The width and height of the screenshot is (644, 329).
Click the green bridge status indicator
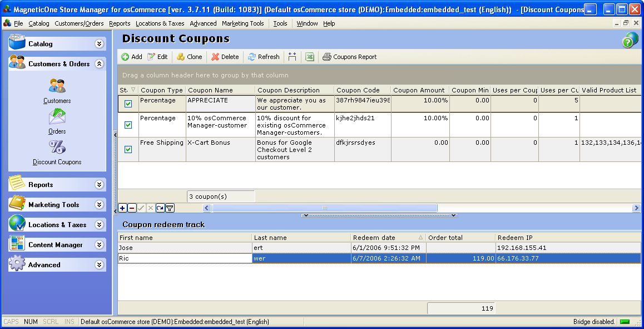tap(625, 322)
